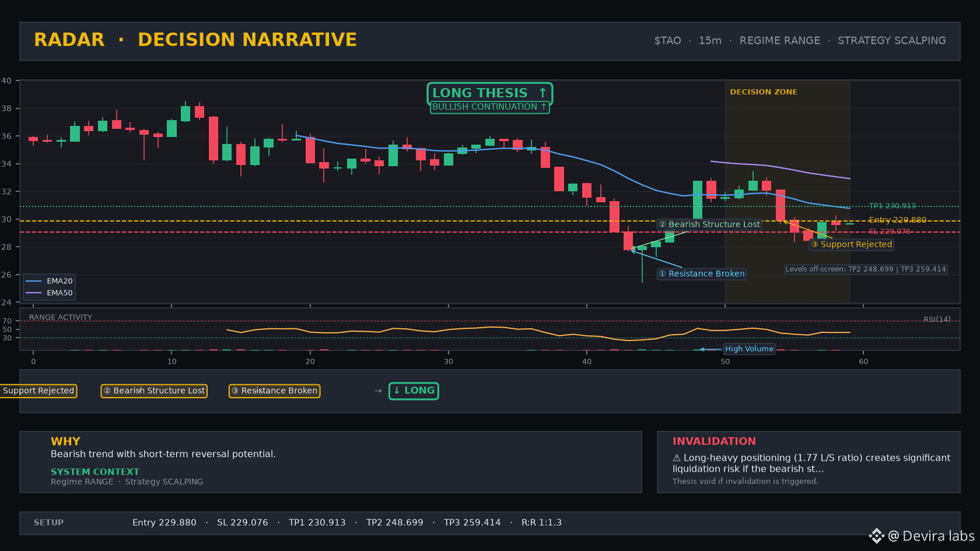Click REGIME RANGE in the header
Viewport: 980px width, 551px height.
(x=779, y=41)
